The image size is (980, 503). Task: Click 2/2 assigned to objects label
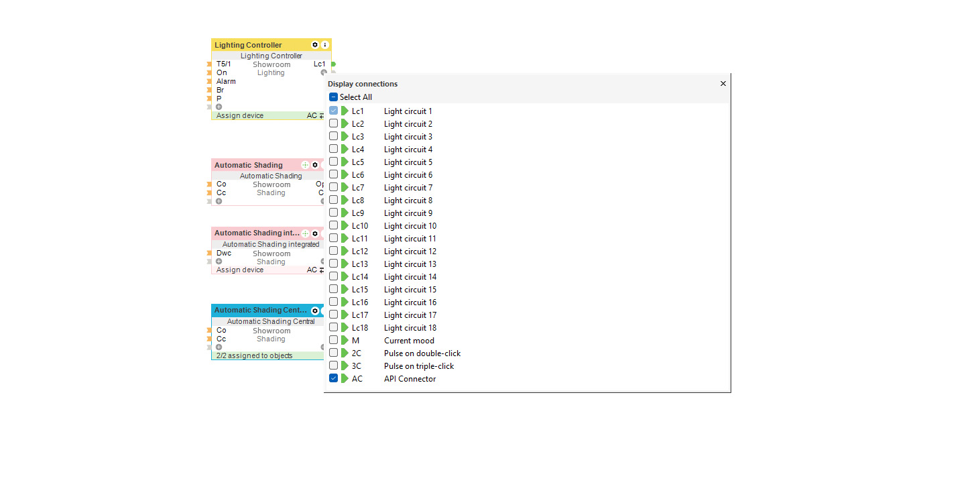tap(254, 355)
